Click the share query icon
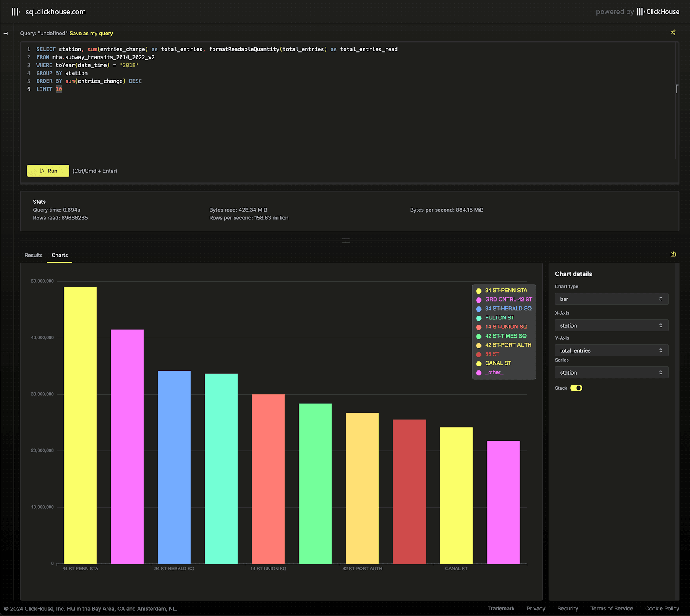This screenshot has height=616, width=690. tap(673, 33)
